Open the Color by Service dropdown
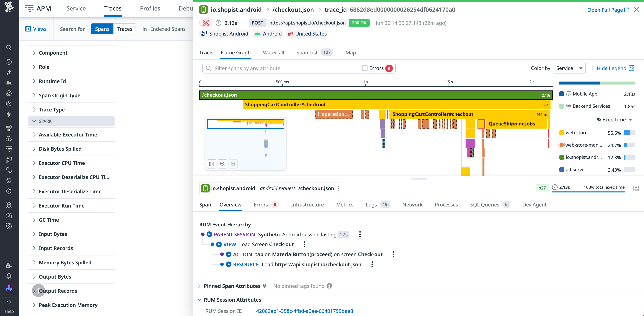644x316 pixels. (x=569, y=68)
